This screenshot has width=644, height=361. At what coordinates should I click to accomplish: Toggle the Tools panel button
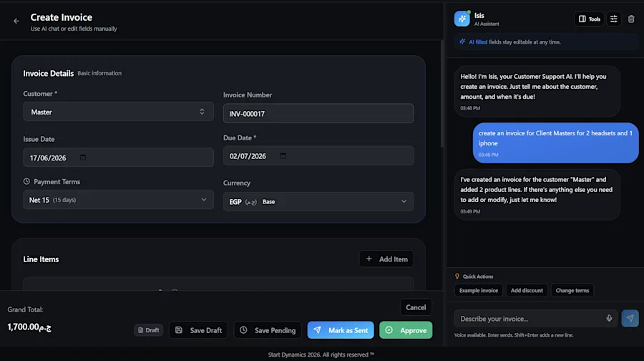point(590,19)
